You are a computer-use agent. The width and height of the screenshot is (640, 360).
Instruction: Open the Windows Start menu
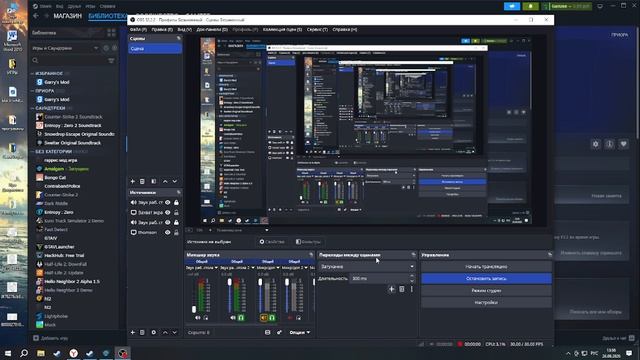click(x=8, y=353)
